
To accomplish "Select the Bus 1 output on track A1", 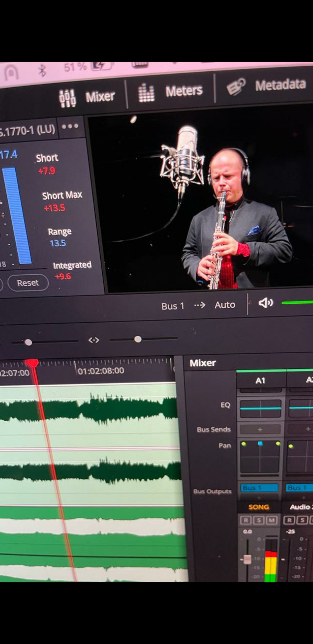I will 259,488.
